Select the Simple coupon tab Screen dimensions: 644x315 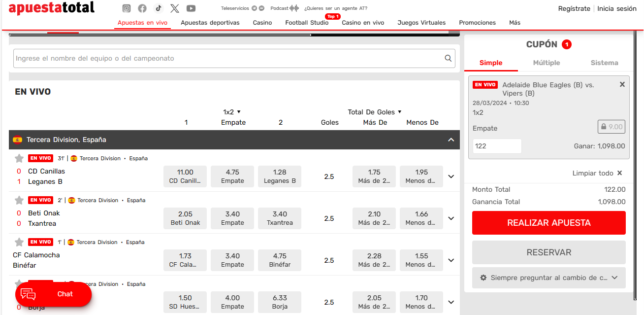pyautogui.click(x=491, y=63)
